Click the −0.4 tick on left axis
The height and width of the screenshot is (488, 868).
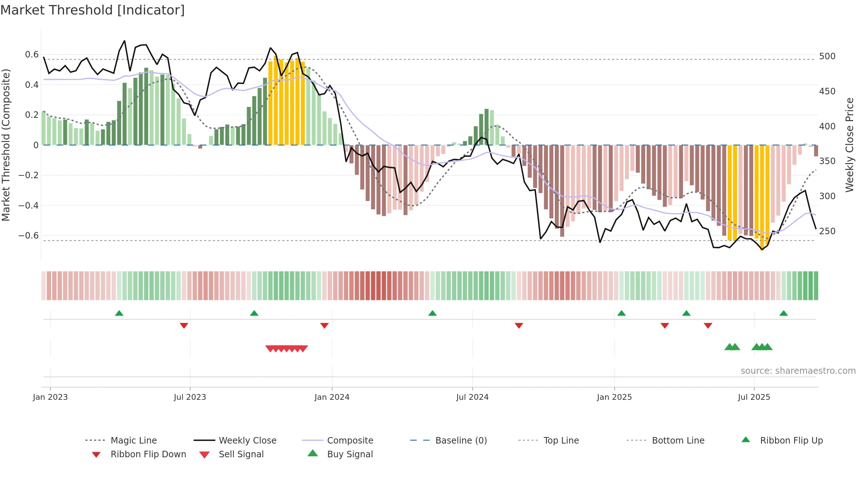(x=29, y=206)
